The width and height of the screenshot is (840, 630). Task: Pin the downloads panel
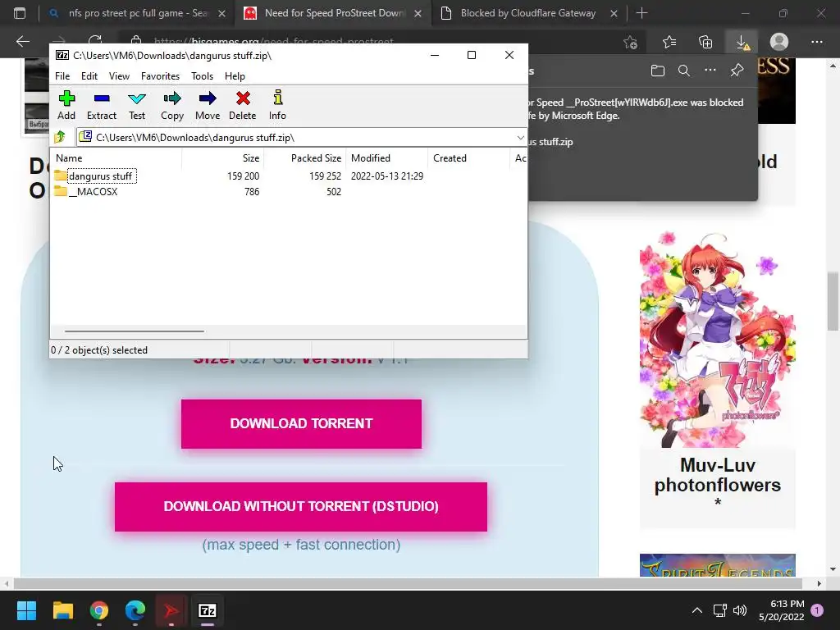click(x=737, y=71)
